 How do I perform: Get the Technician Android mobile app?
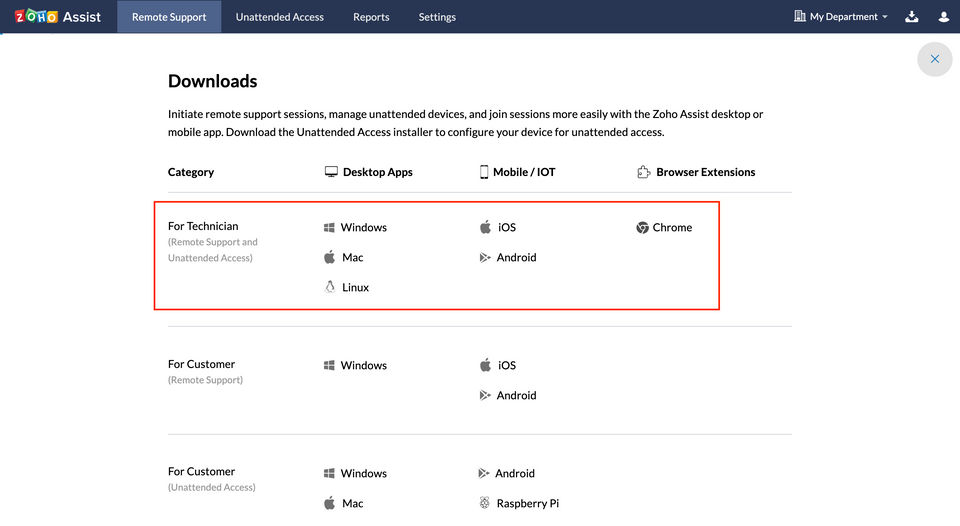tap(515, 258)
